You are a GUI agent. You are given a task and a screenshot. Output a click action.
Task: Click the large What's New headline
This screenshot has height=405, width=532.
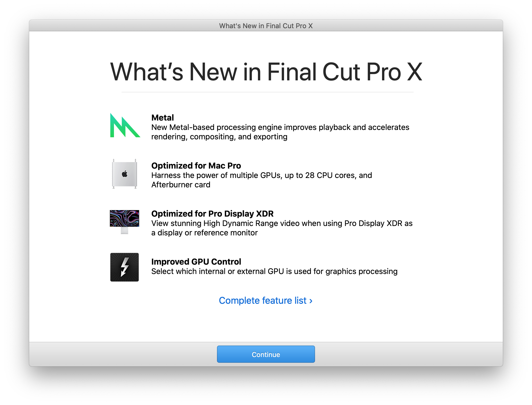point(266,72)
